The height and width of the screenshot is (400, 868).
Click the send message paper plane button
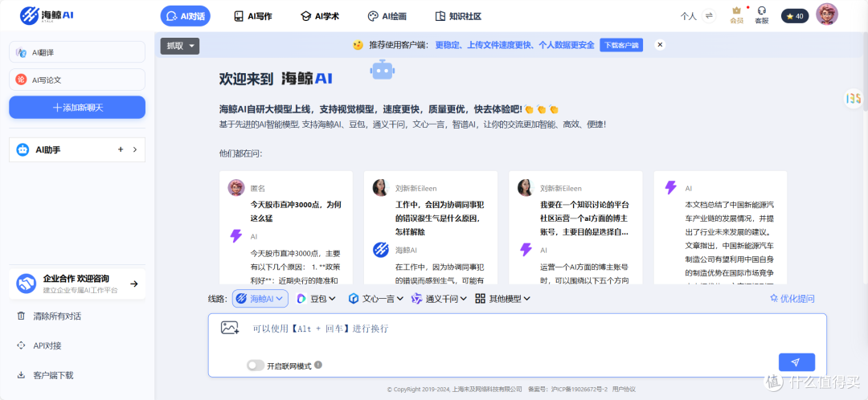796,361
